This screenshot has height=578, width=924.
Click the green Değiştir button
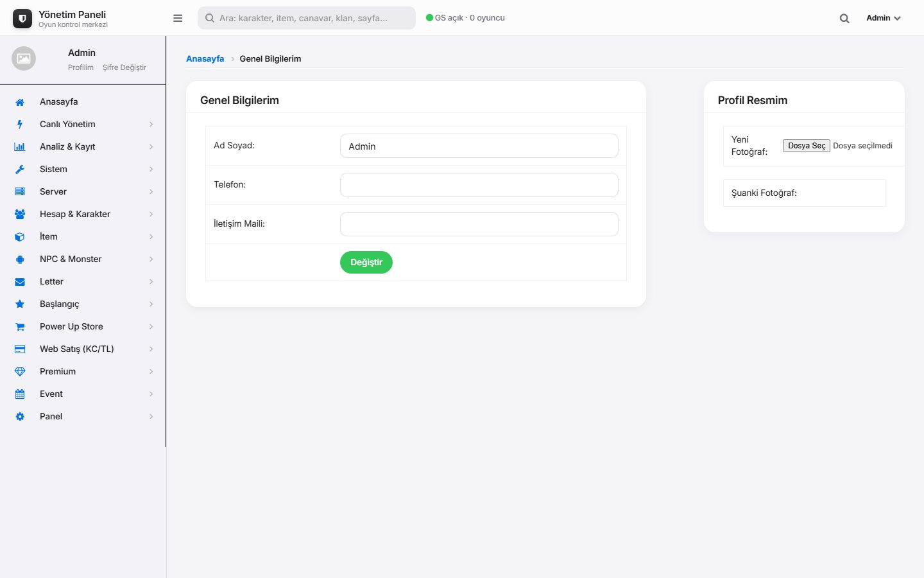pos(366,262)
